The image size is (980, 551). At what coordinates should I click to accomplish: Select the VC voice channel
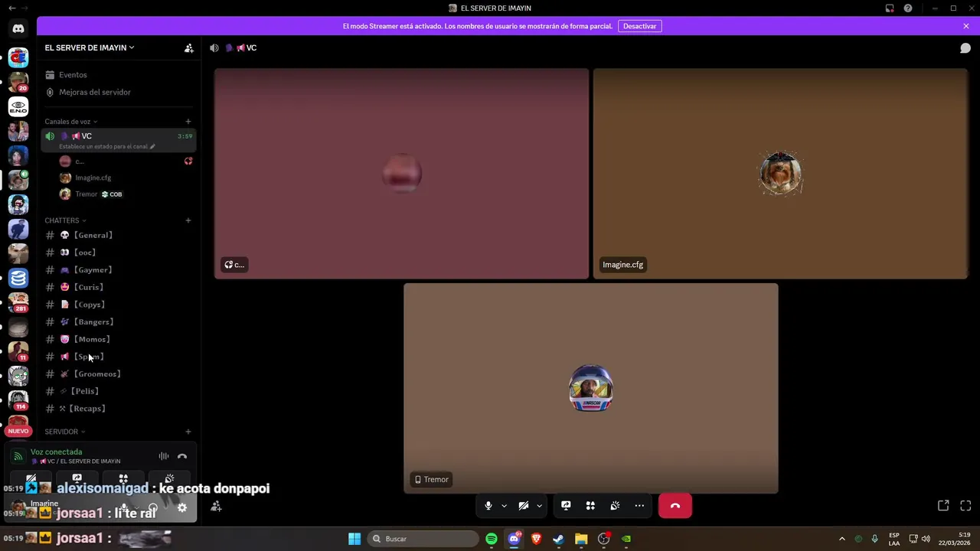[x=119, y=139]
